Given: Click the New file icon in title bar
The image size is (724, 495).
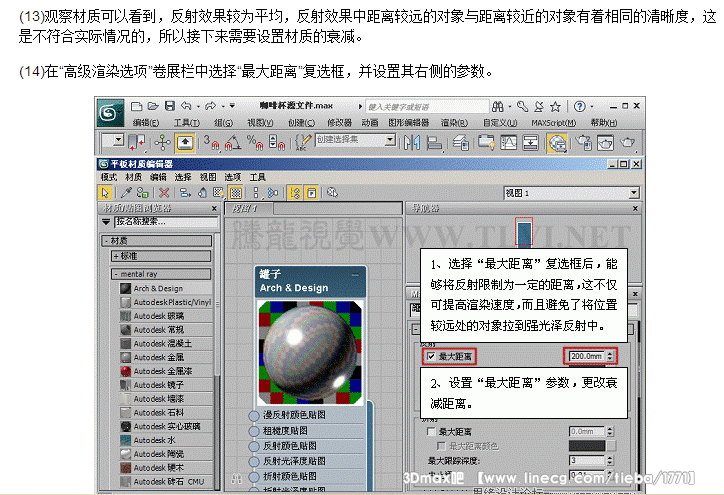Looking at the screenshot, I should (136, 107).
